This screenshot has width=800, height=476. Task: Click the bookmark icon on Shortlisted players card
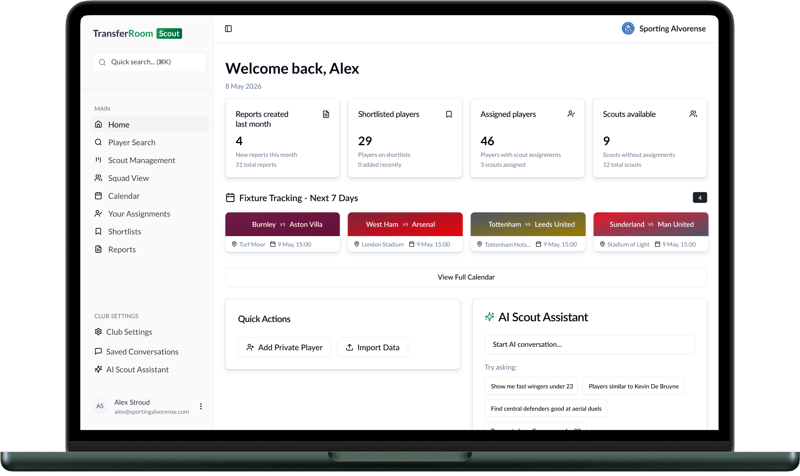point(449,114)
